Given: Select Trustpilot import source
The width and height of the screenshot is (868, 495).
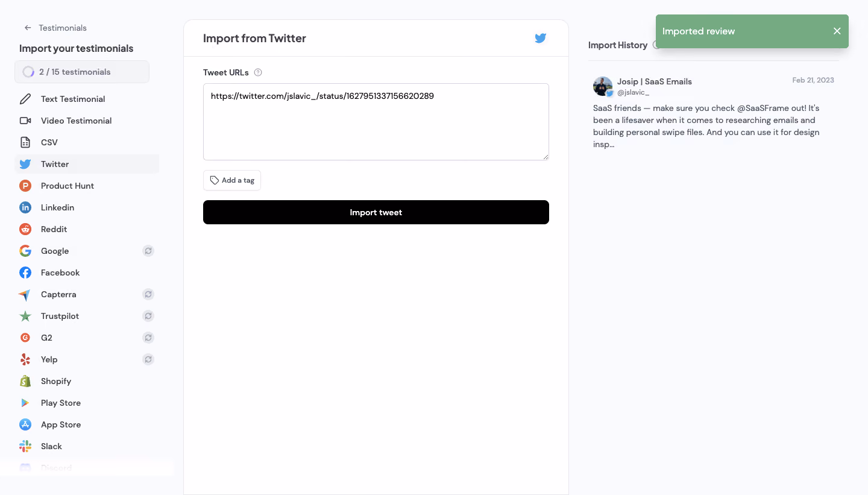Looking at the screenshot, I should pos(87,316).
